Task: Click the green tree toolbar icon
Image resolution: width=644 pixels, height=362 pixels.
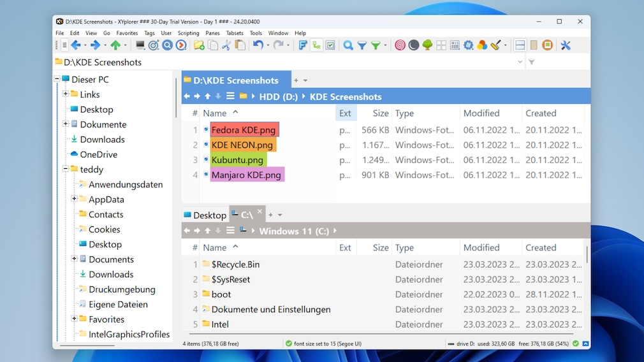Action: 428,45
